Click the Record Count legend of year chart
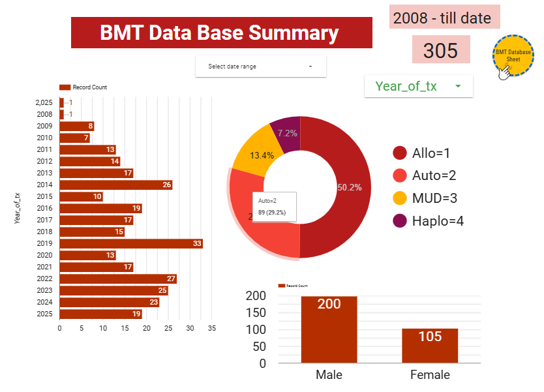 [83, 87]
